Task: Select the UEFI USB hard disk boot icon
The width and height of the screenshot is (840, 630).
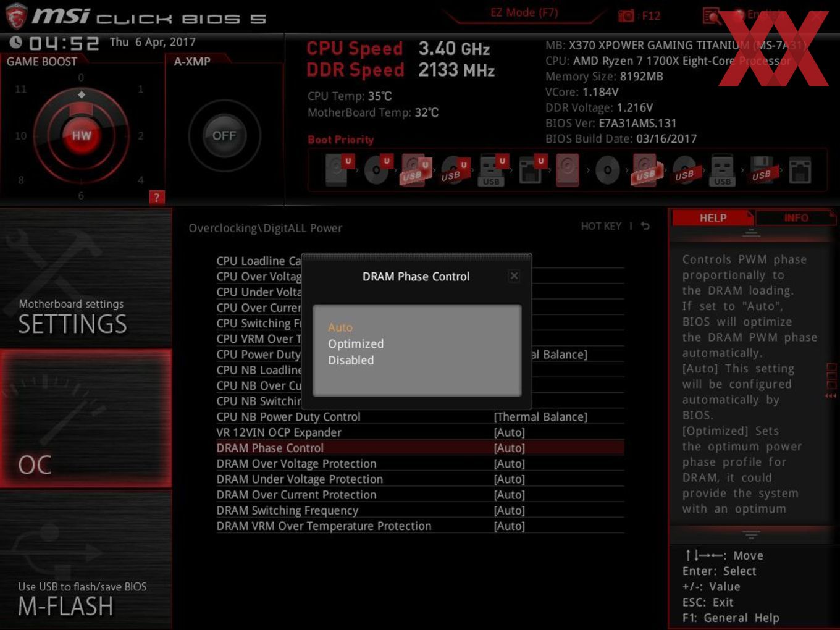Action: click(x=416, y=170)
